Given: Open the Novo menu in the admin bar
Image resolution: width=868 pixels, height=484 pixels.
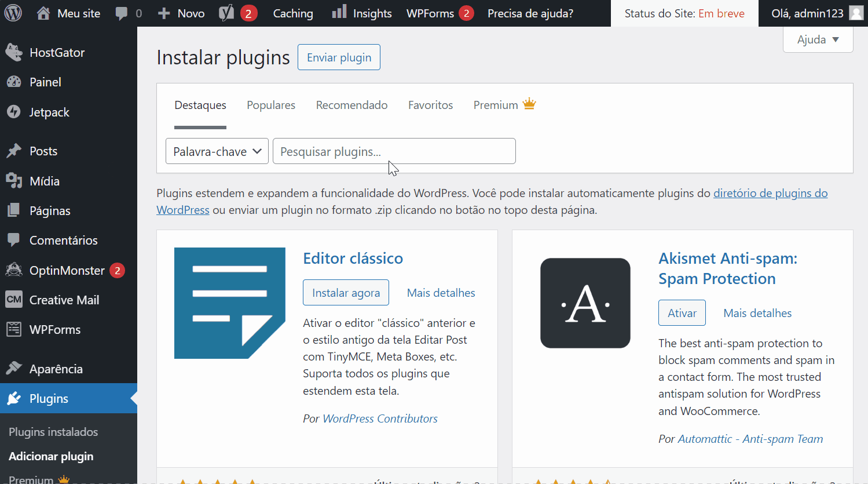Looking at the screenshot, I should click(181, 13).
